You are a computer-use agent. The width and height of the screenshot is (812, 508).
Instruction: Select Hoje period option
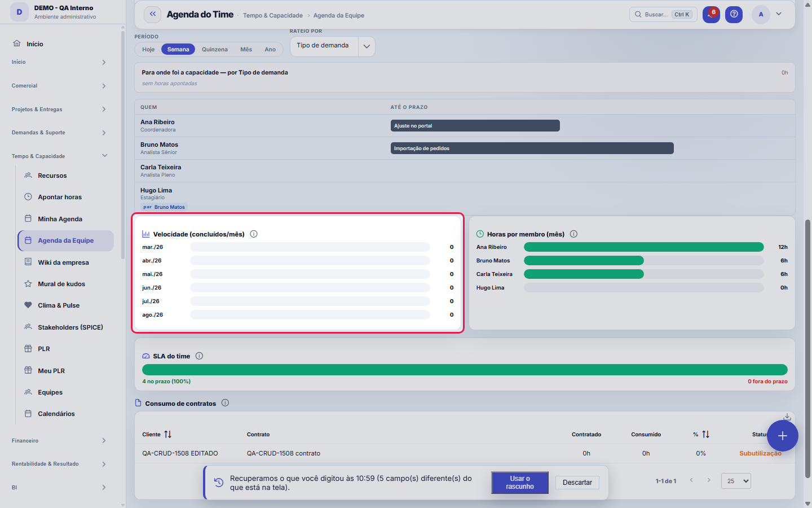[x=148, y=50]
